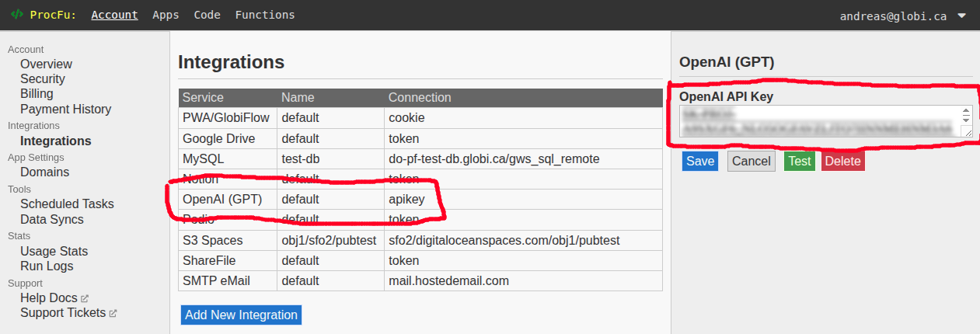Click external link icon beside Support Tickets
The width and height of the screenshot is (980, 334).
click(113, 313)
